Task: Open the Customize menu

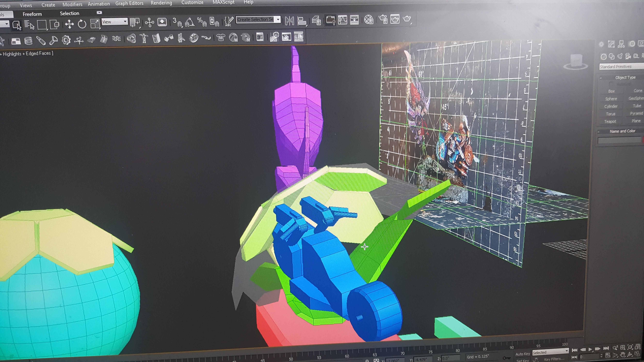Action: (192, 2)
